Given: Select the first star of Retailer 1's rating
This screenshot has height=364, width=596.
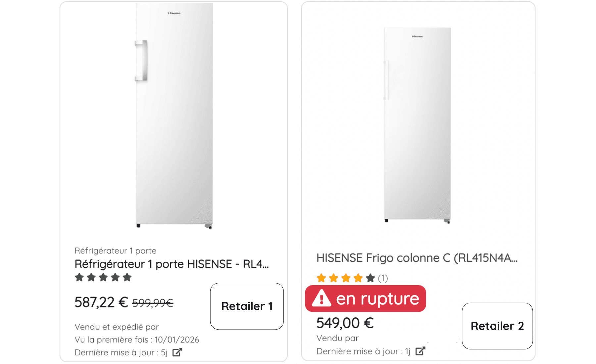Looking at the screenshot, I should (79, 277).
